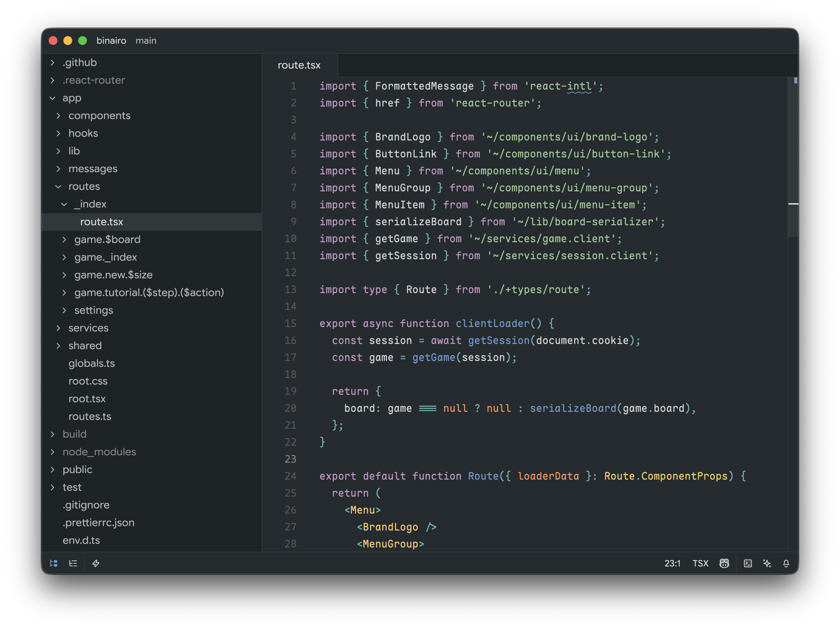Expand the public folder

[152, 469]
